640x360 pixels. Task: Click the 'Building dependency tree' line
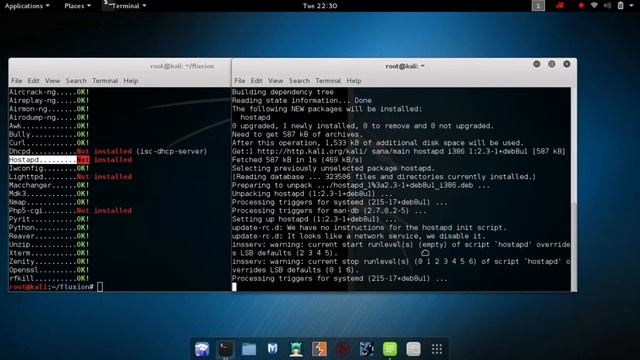pyautogui.click(x=283, y=92)
